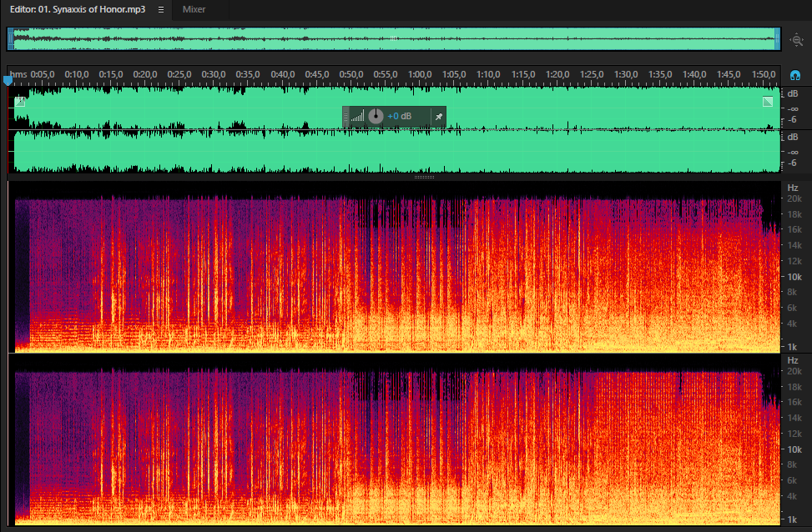Image resolution: width=812 pixels, height=532 pixels.
Task: Click the upper channel dB scale label
Action: 792,94
